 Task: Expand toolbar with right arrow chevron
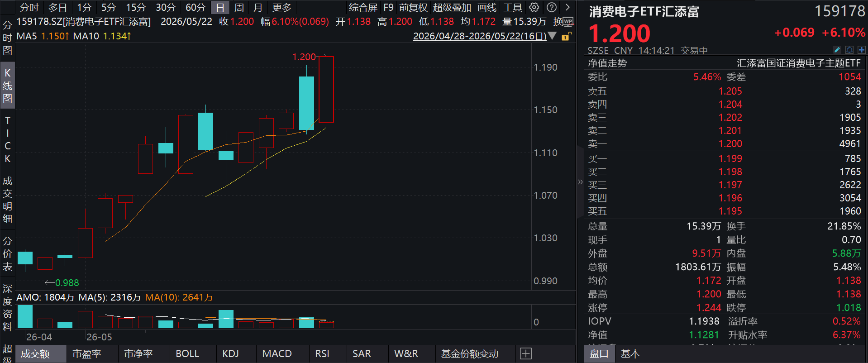point(568,7)
